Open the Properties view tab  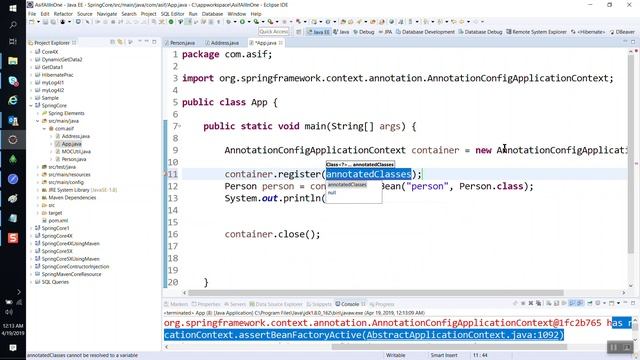pyautogui.click(x=206, y=304)
